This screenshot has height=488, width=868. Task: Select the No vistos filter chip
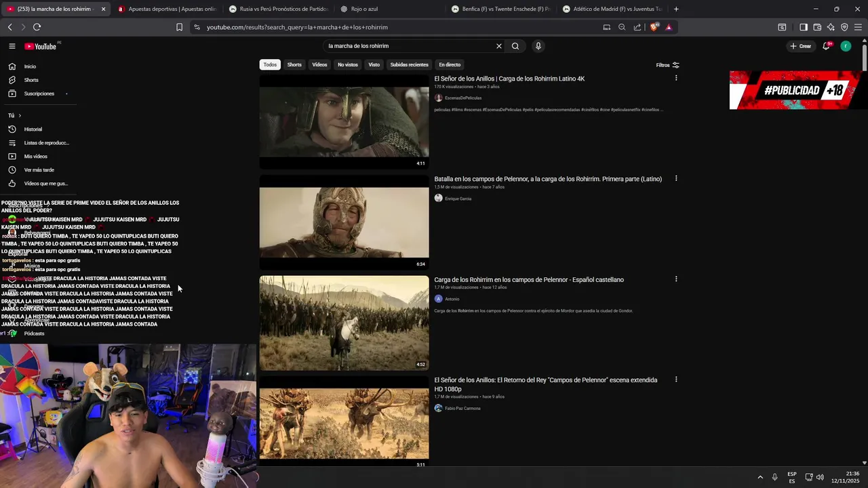(x=348, y=65)
